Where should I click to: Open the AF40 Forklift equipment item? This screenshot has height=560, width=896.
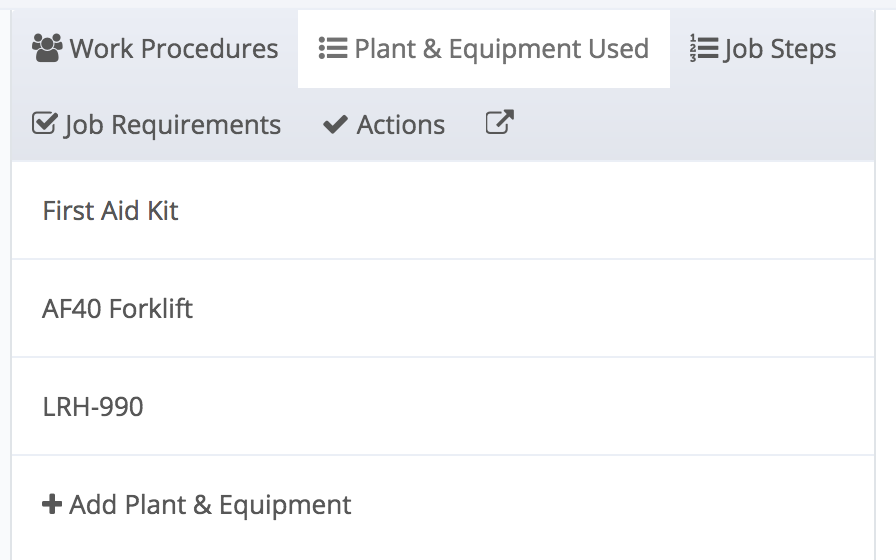pyautogui.click(x=443, y=308)
